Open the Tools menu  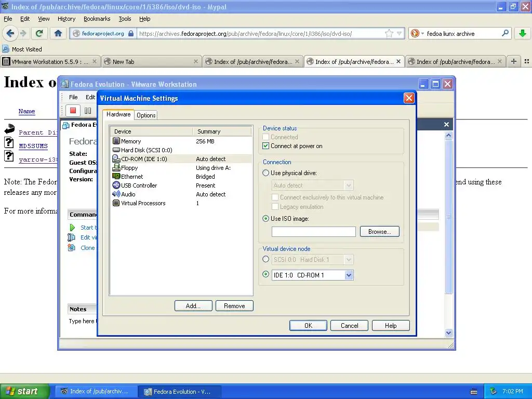(125, 19)
